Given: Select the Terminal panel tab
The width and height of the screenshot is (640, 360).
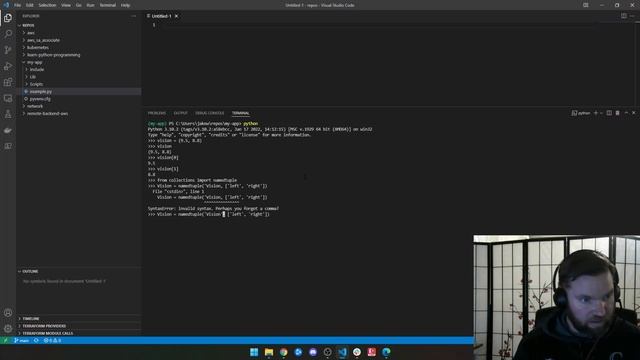Looking at the screenshot, I should point(240,113).
